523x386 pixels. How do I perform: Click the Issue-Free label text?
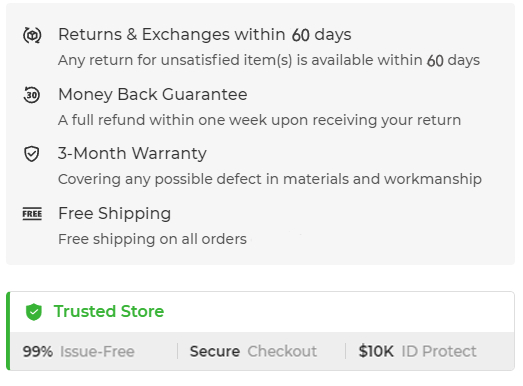click(x=97, y=352)
